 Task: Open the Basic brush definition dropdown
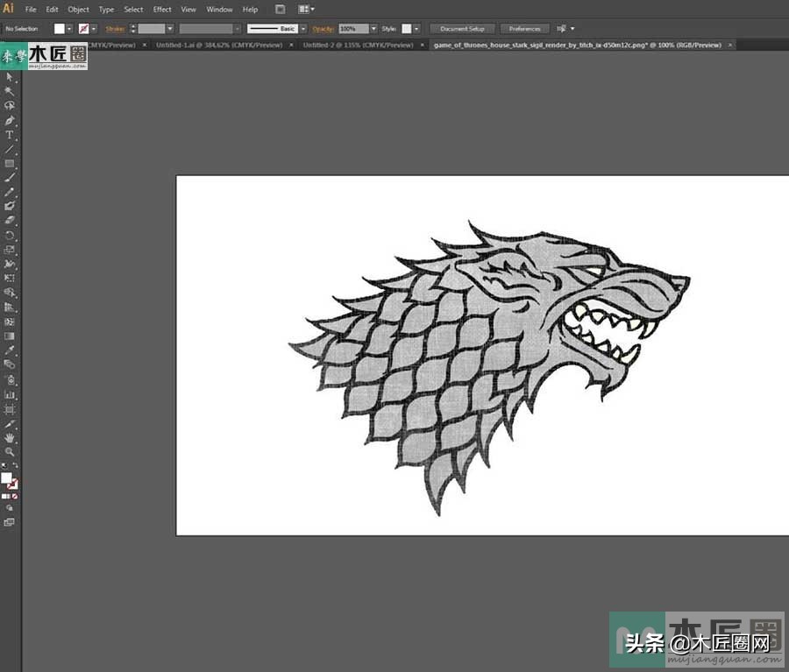click(303, 29)
